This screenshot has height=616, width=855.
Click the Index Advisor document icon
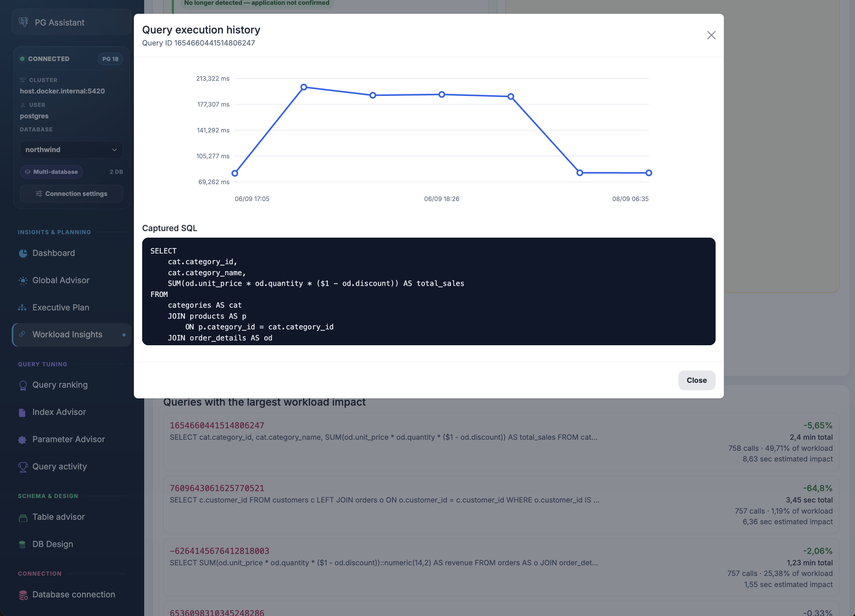pos(22,412)
